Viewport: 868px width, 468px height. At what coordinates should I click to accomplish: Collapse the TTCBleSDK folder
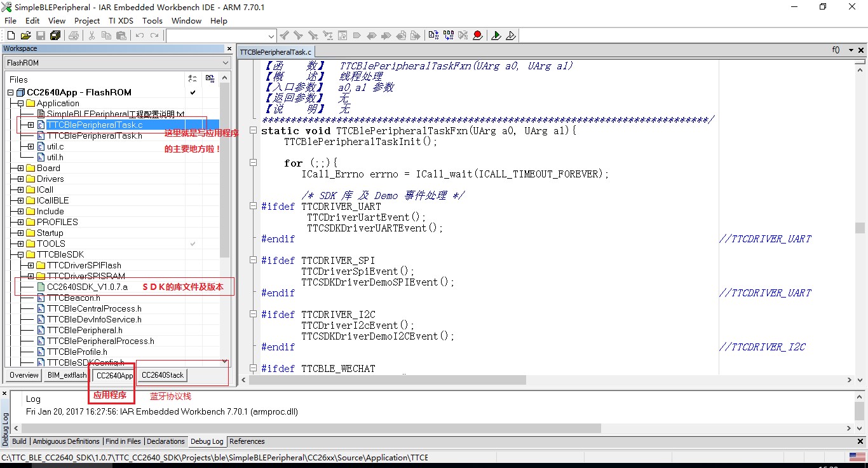pos(20,254)
